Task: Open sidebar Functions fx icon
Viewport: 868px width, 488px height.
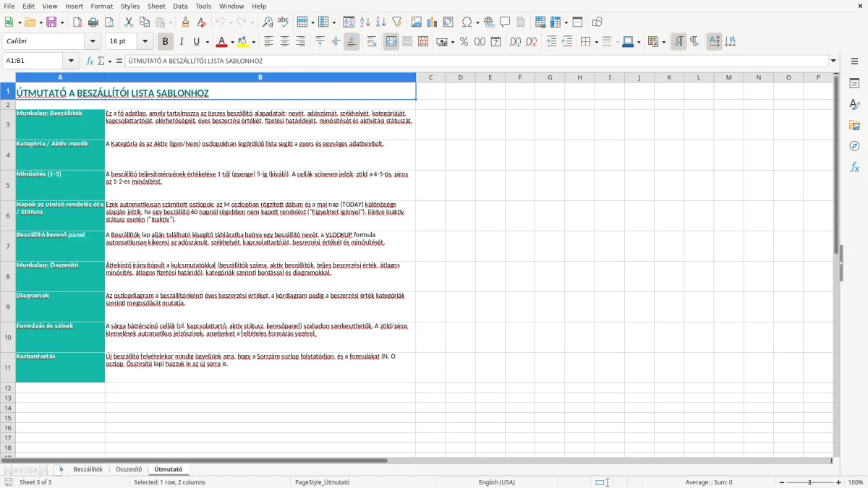Action: click(854, 168)
